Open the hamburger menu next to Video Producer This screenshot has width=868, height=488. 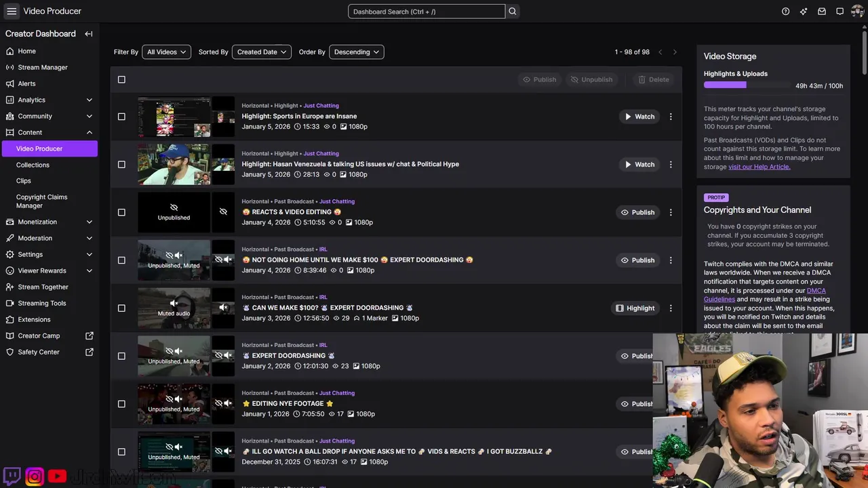point(12,11)
